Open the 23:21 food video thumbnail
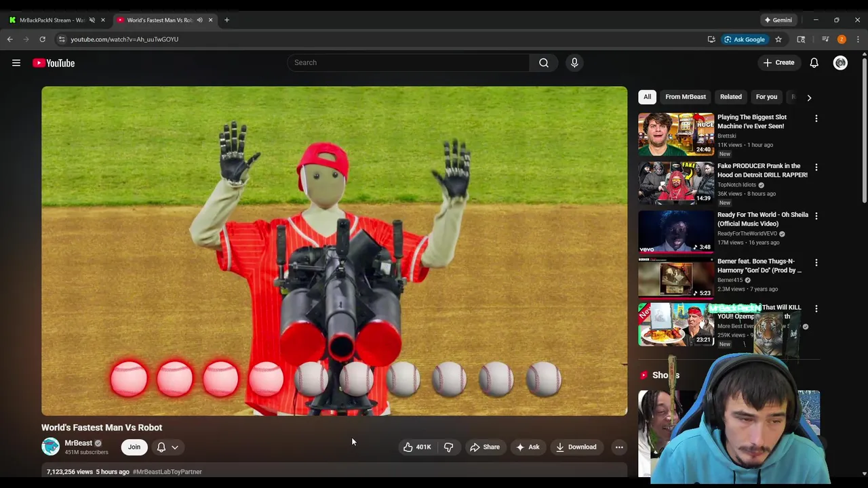The width and height of the screenshot is (868, 488). [676, 325]
